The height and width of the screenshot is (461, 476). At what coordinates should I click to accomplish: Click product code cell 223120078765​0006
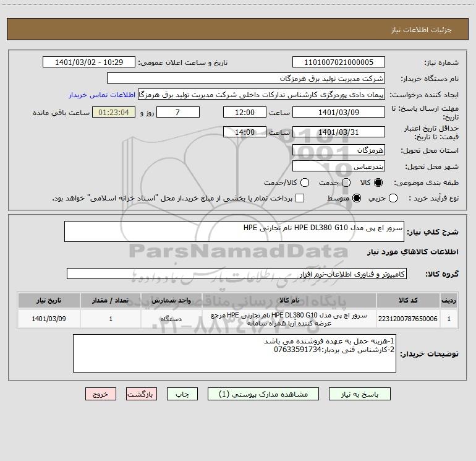pos(408,319)
